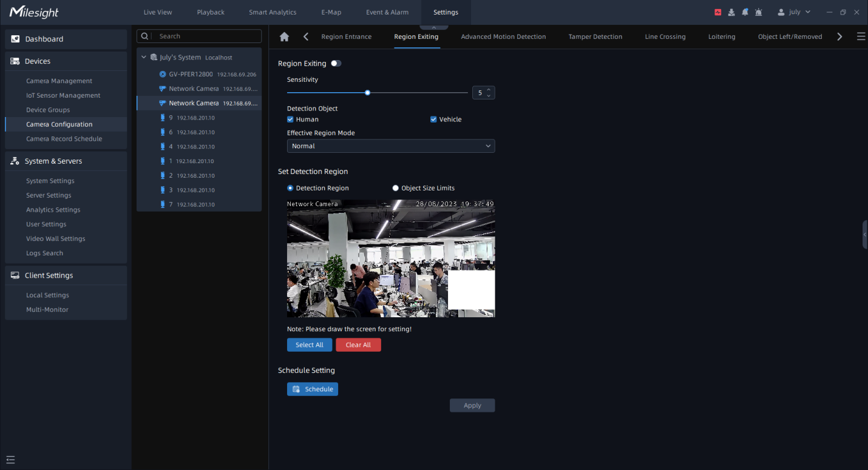Click the Sensitivity slider handle
868x470 pixels.
[x=367, y=93]
